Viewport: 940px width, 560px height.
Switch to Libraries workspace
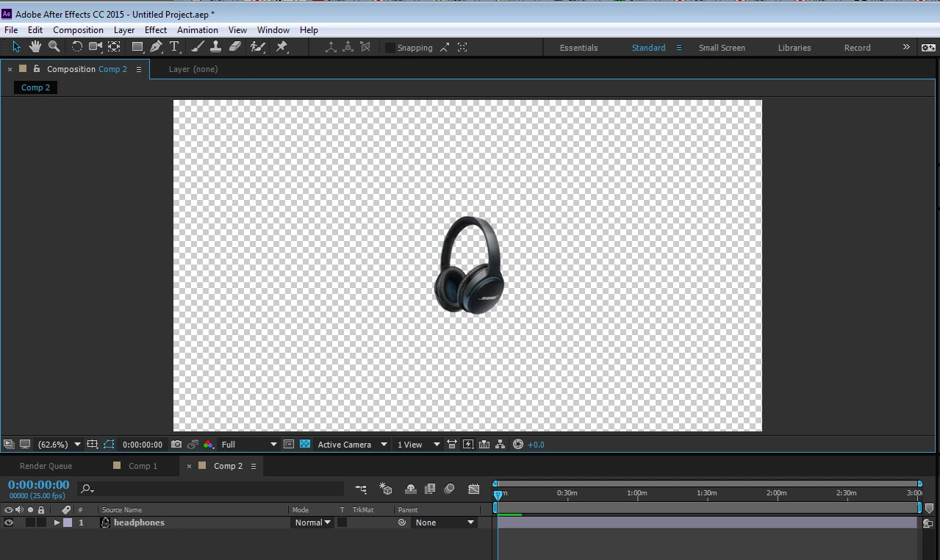(x=794, y=48)
